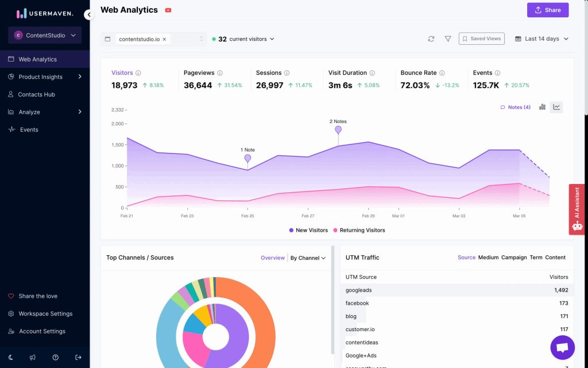
Task: Select the Pageviews metric card
Action: pos(212,79)
